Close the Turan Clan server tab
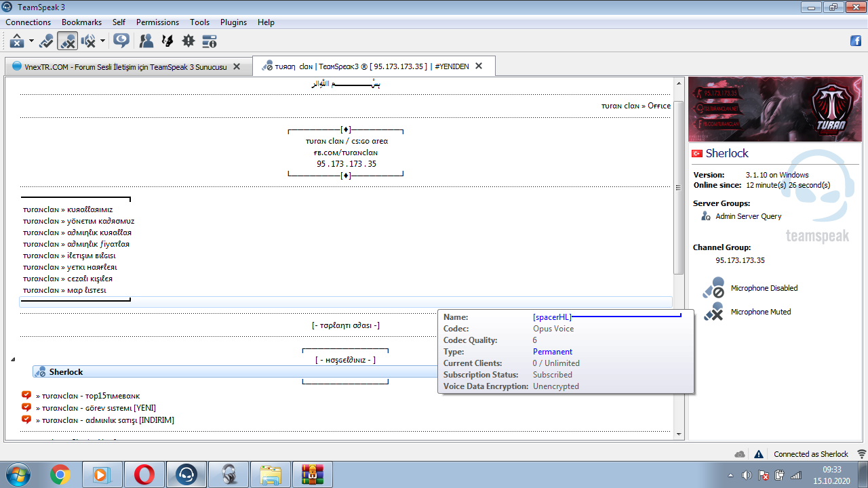 [479, 66]
